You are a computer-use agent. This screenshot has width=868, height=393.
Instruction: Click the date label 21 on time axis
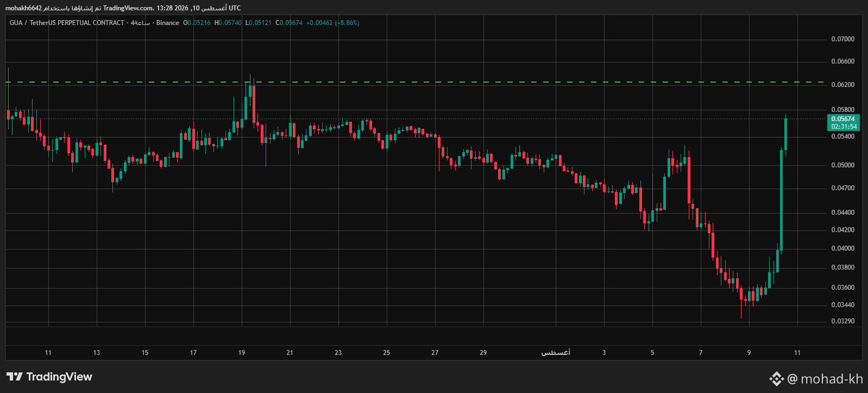[290, 353]
